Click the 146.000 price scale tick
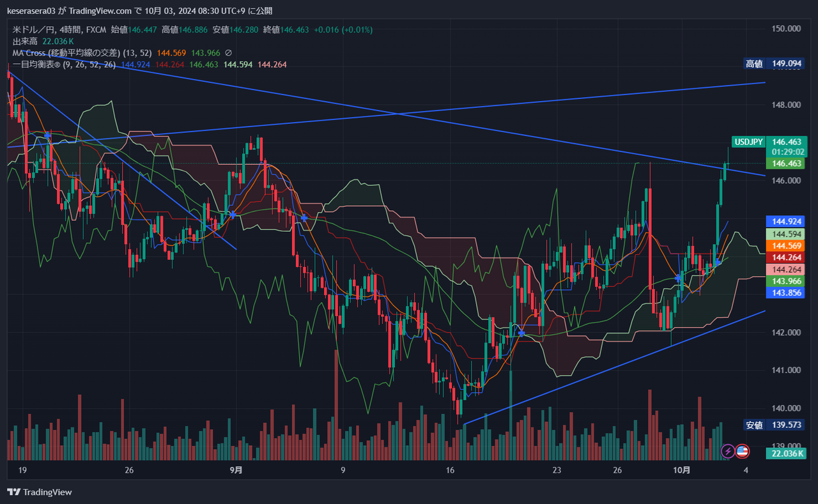Screen dimensions: 818x504 [787, 181]
